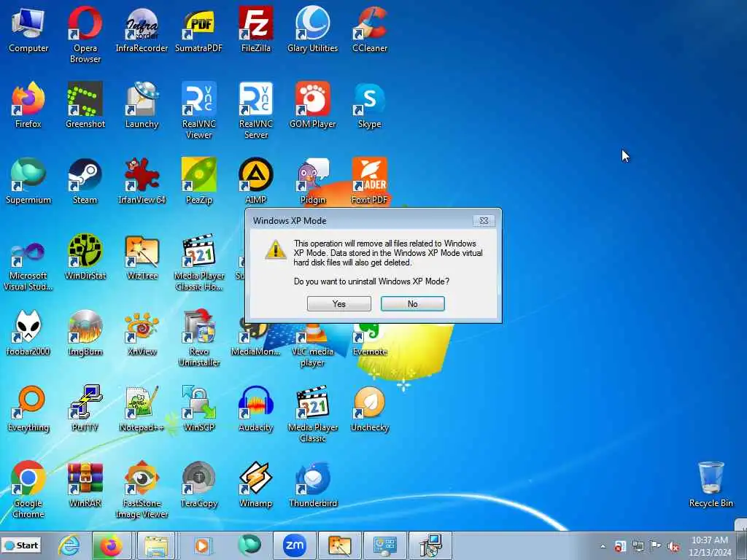Select the Notepad++ shortcut
Screen dimensions: 747x560
click(142, 408)
